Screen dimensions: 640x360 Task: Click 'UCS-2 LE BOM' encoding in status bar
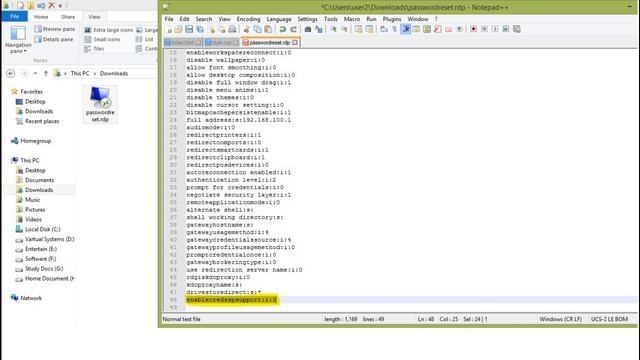pyautogui.click(x=609, y=319)
